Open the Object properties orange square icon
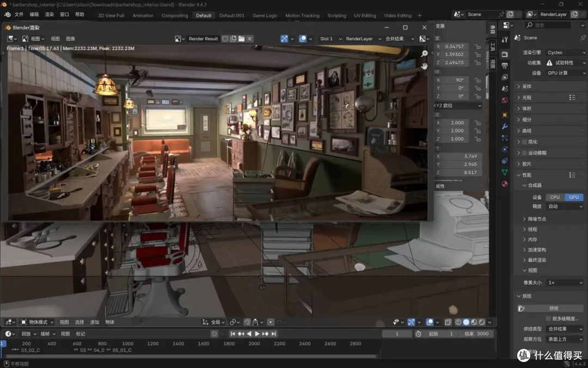 505,115
